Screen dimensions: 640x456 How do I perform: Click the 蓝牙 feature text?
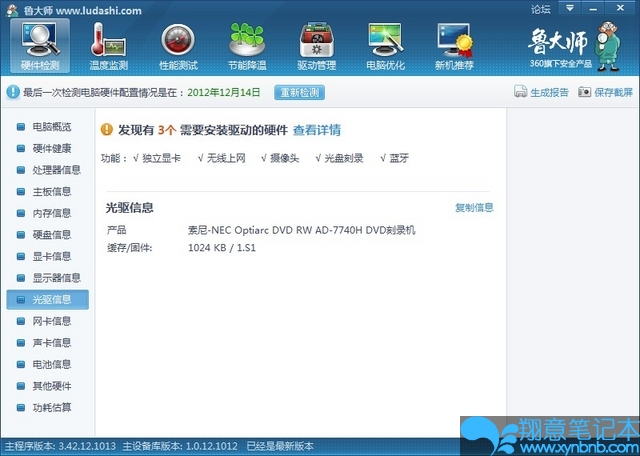coord(399,158)
